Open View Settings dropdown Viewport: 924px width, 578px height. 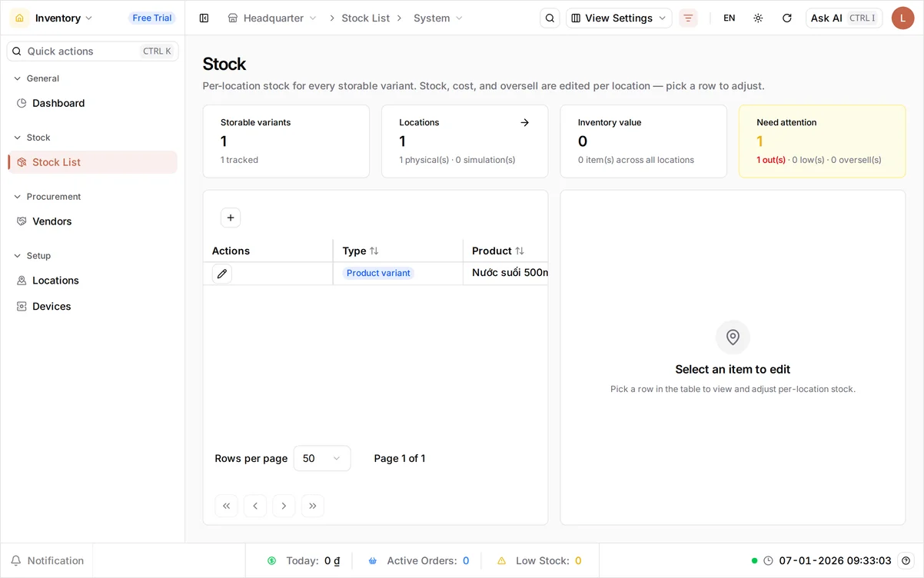click(x=619, y=18)
